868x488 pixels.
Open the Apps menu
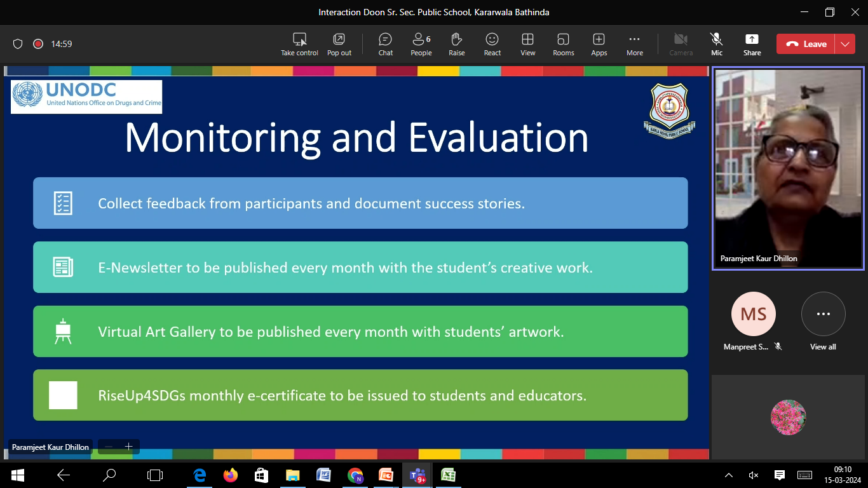point(599,44)
